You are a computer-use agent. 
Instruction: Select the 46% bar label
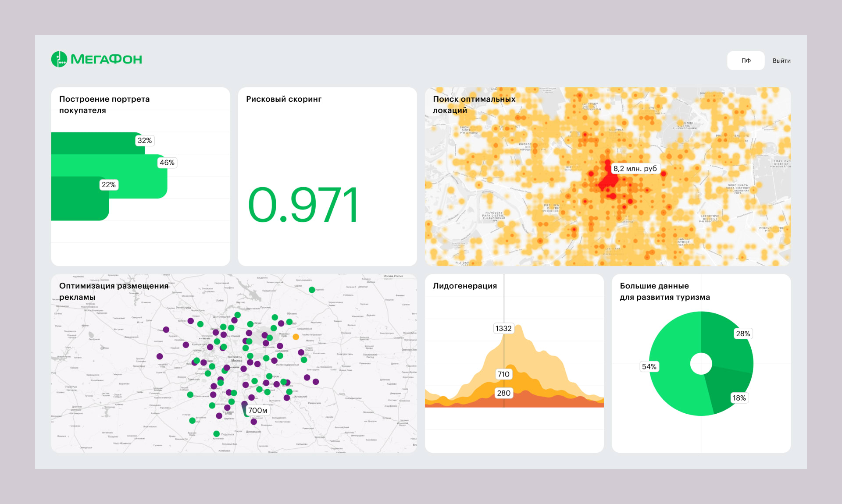(x=167, y=163)
